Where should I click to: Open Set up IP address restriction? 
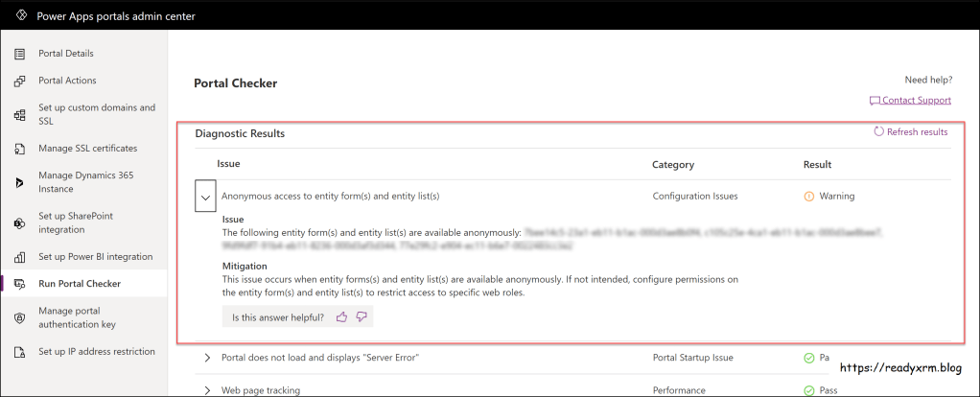click(96, 351)
